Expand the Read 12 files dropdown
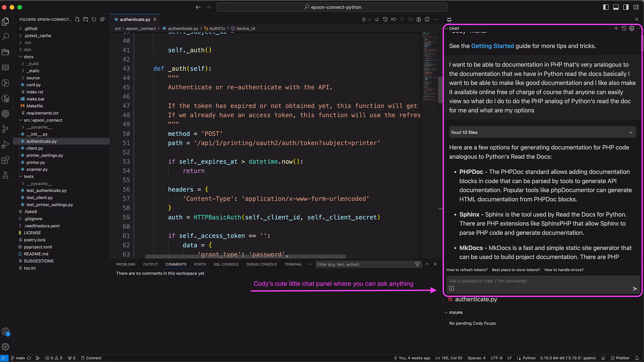 point(542,132)
